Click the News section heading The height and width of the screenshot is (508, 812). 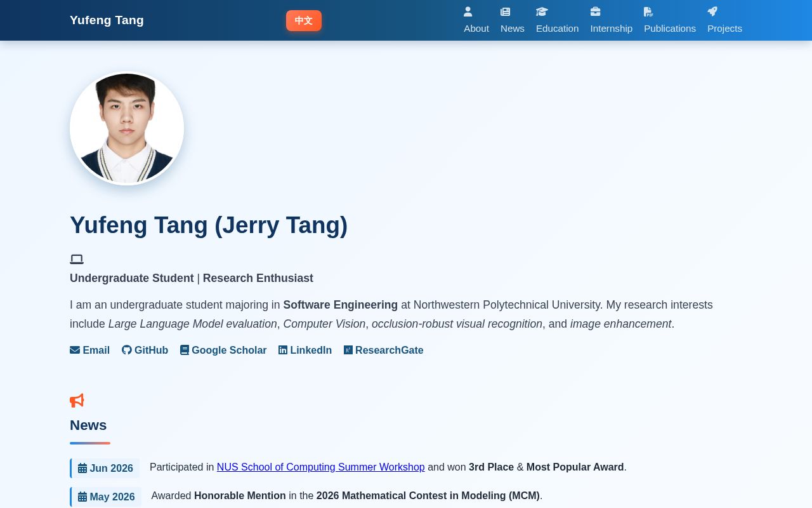tap(88, 425)
